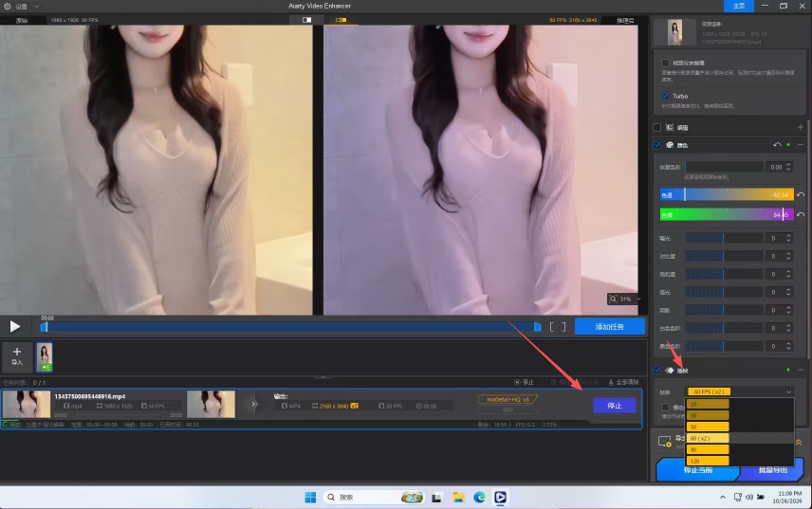Click the taskbar search box

pyautogui.click(x=373, y=497)
